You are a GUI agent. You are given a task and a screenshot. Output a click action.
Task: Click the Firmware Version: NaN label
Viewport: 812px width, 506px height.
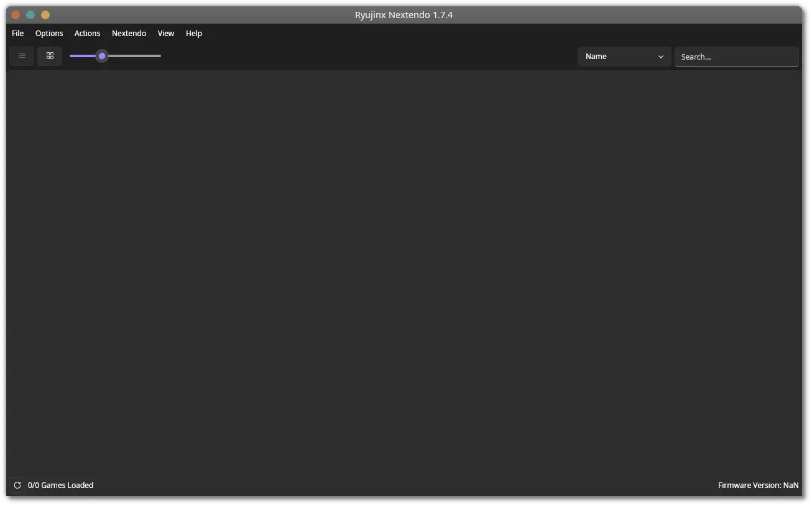[x=759, y=485]
